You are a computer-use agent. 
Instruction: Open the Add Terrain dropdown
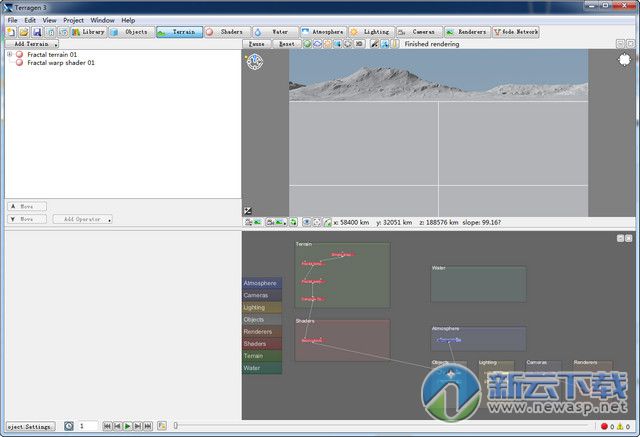(x=32, y=44)
